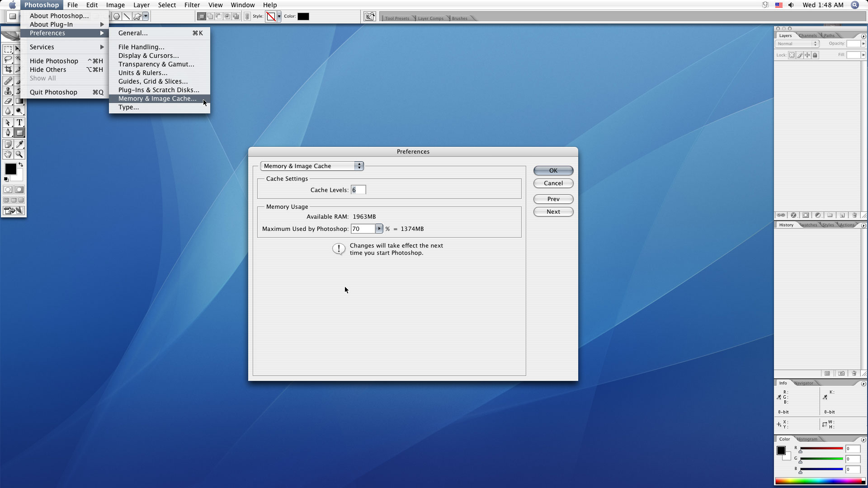Open the blend mode dropdown showing Normal
The width and height of the screenshot is (868, 488).
tap(797, 44)
